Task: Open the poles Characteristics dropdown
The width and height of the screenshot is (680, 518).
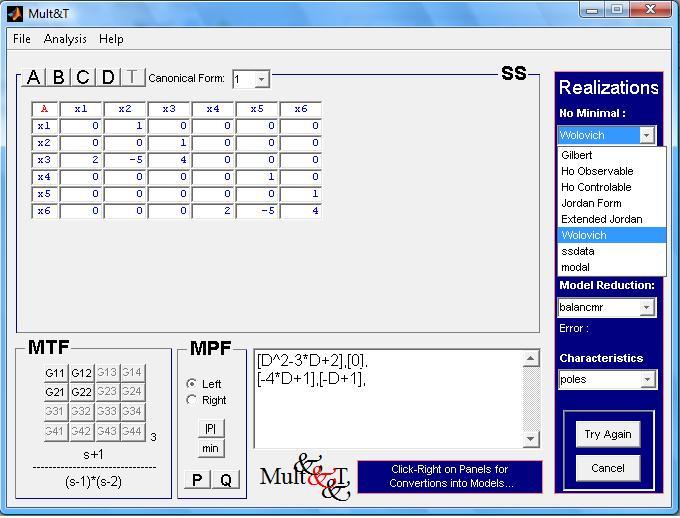Action: [647, 380]
